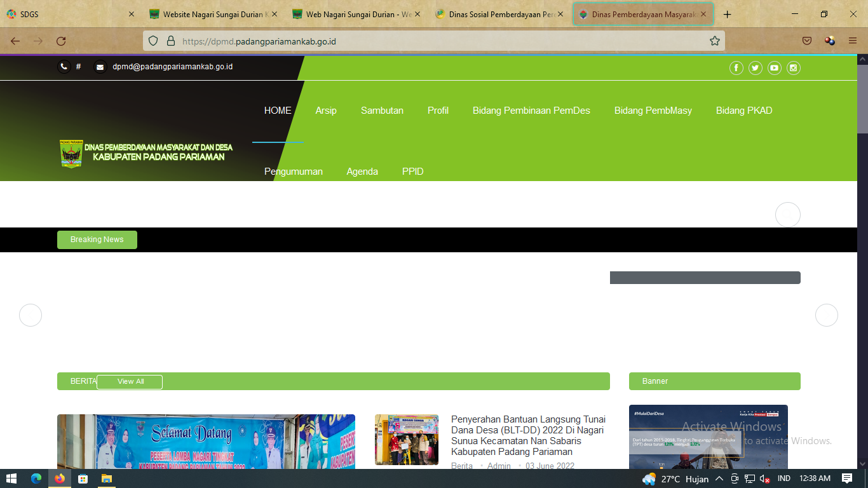Screen dimensions: 868x488
Task: Open Firefox hamburger application menu
Action: coord(853,41)
